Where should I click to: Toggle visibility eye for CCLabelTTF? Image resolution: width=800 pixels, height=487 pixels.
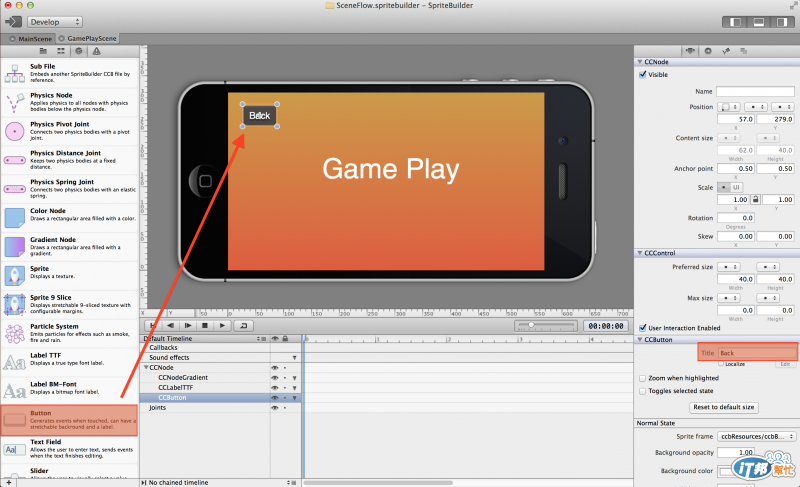click(274, 388)
